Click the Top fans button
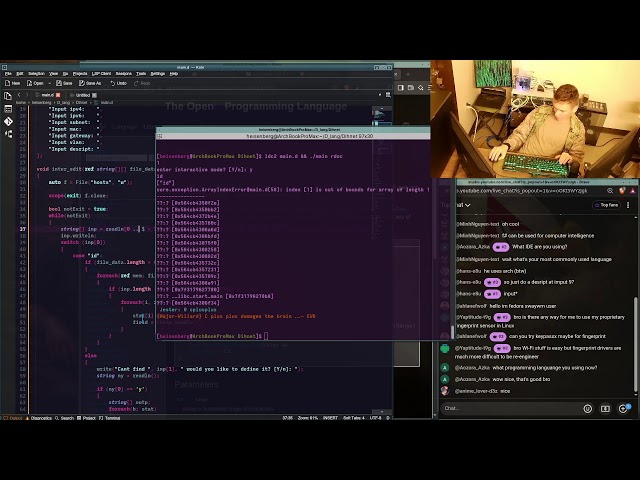This screenshot has height=480, width=640. pos(606,205)
